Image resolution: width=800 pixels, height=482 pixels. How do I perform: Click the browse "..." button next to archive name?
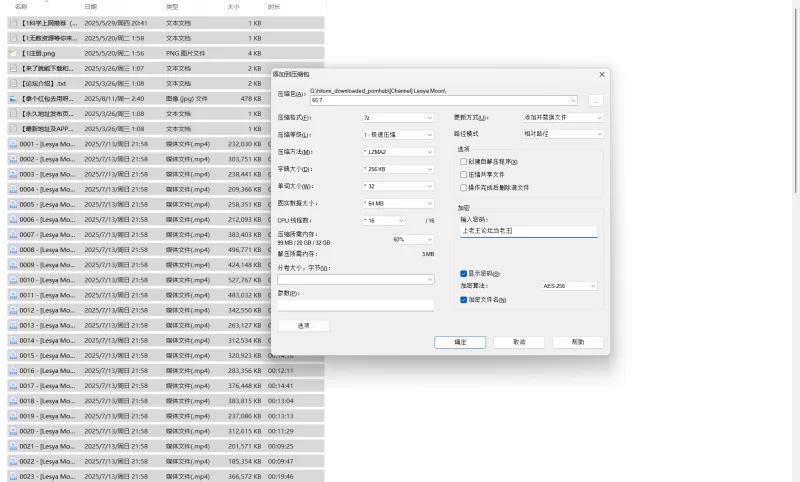pos(595,100)
